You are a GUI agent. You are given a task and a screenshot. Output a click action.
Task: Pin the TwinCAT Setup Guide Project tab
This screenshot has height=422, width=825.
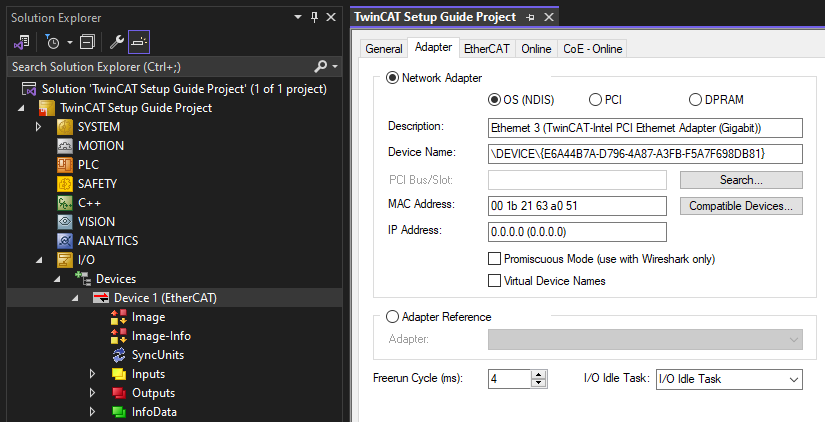530,17
